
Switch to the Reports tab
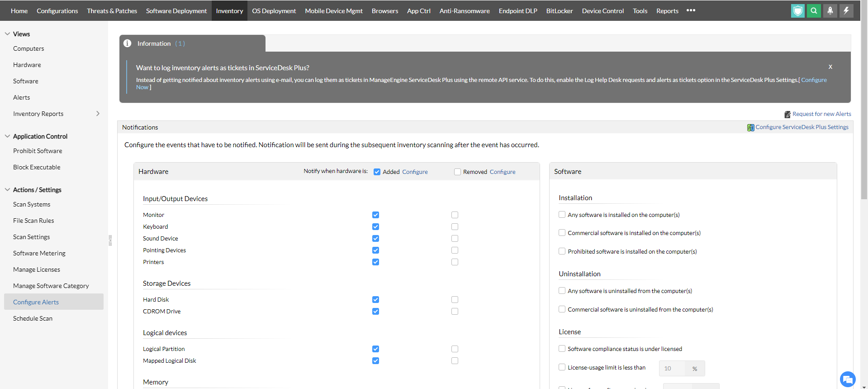(x=667, y=11)
